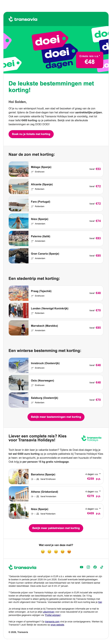Open the YouTube social icon
Viewport: 112px width, 644px height.
82,567
